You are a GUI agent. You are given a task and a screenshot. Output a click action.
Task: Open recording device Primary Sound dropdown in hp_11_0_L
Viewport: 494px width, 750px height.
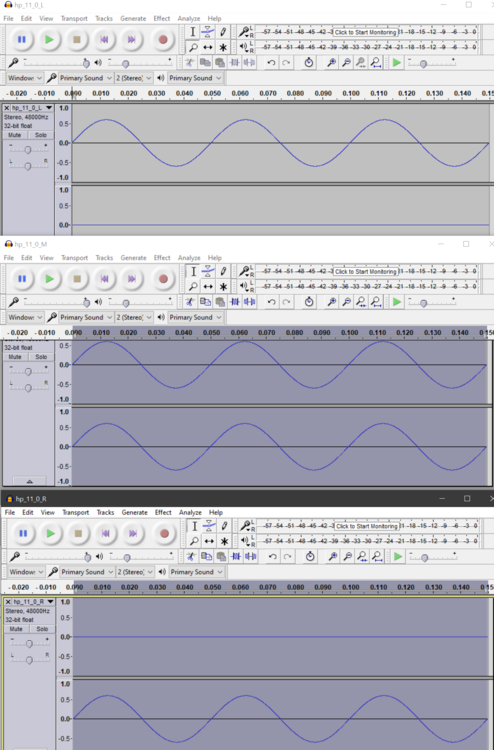(x=85, y=78)
